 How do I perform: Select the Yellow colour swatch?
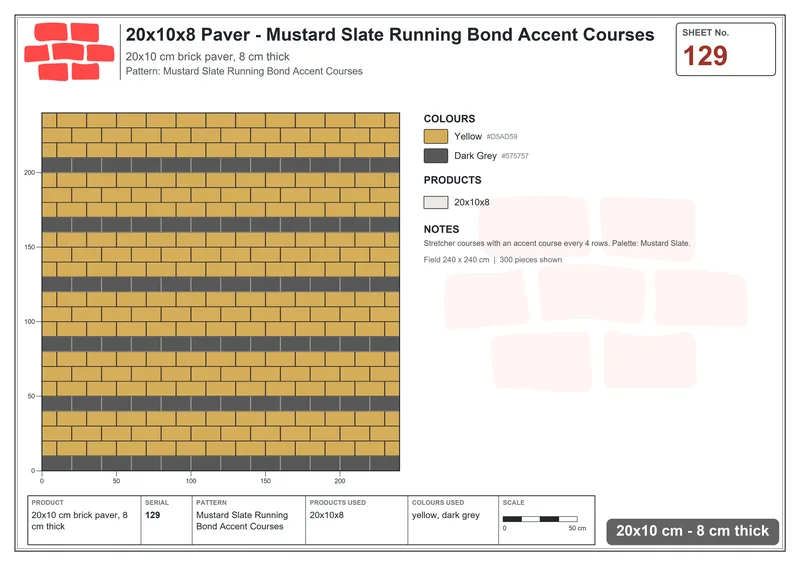click(436, 136)
